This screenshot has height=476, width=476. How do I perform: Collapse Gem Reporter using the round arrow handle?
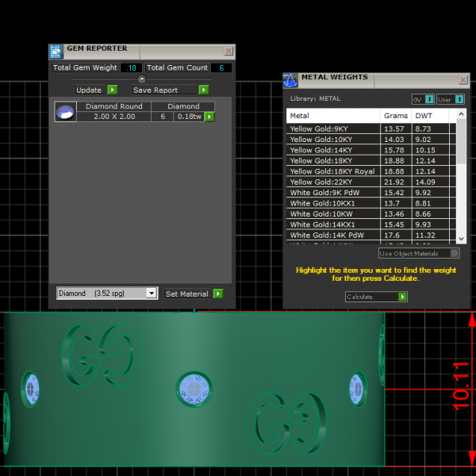[x=142, y=79]
